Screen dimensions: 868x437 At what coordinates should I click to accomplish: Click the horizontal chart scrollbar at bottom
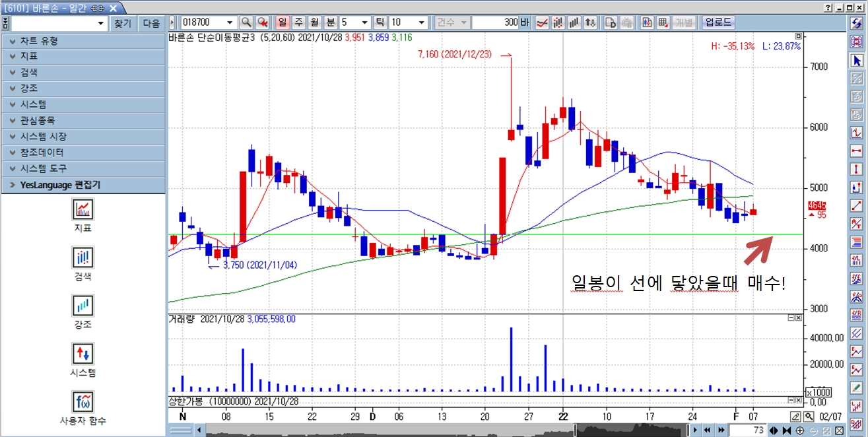[x=442, y=430]
